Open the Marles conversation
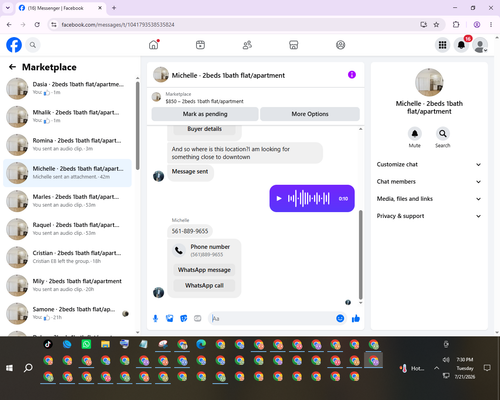The width and height of the screenshot is (500, 400). 67,201
